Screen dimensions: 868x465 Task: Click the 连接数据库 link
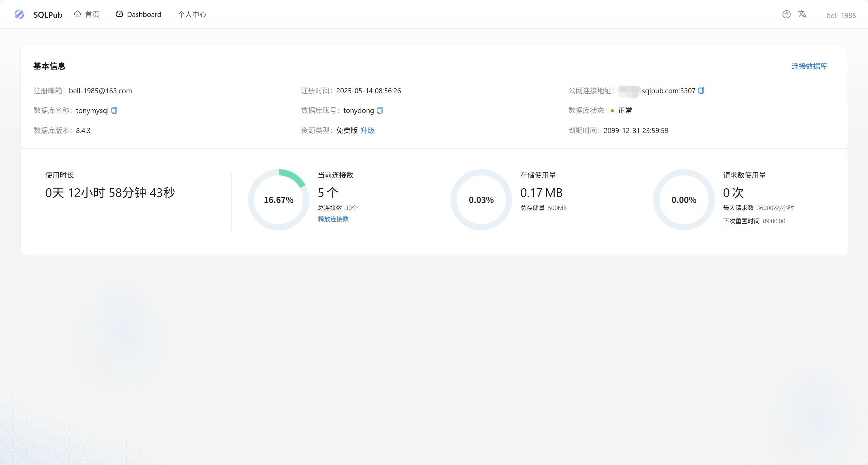(x=809, y=66)
